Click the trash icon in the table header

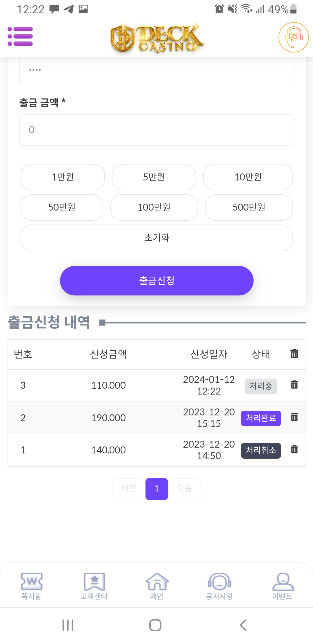[294, 354]
